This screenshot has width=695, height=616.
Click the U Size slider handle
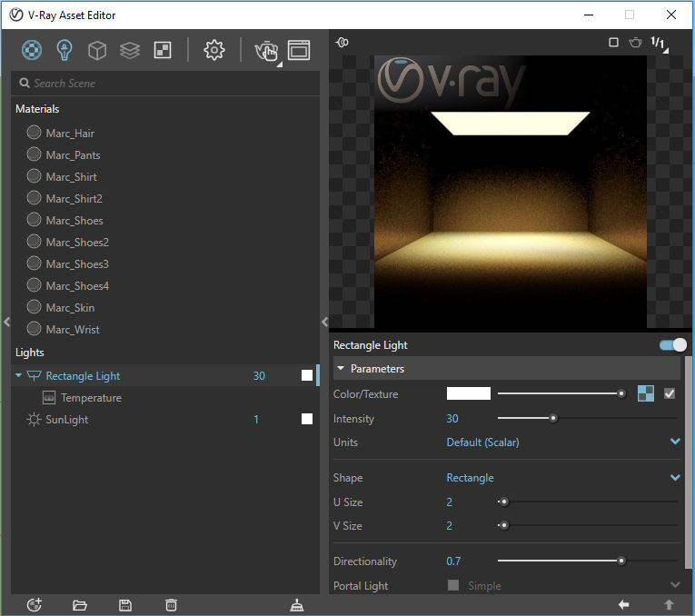(504, 502)
